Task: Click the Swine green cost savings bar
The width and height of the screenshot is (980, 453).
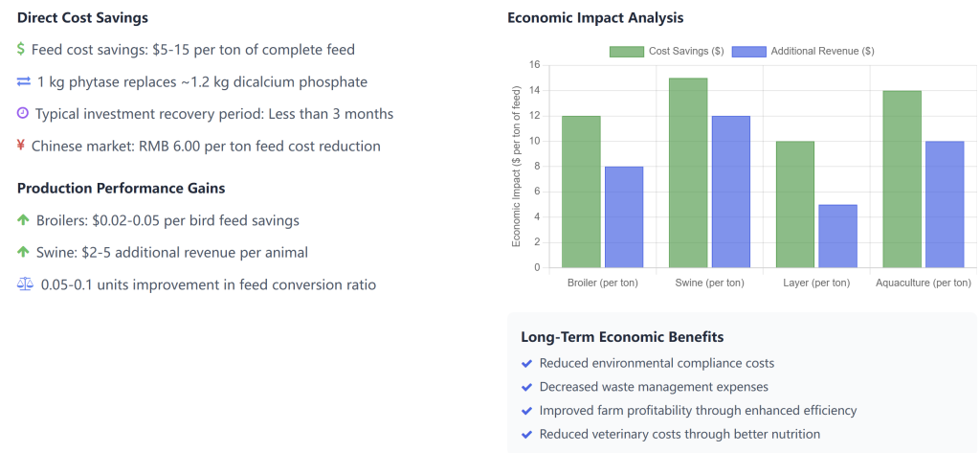Action: click(x=688, y=172)
